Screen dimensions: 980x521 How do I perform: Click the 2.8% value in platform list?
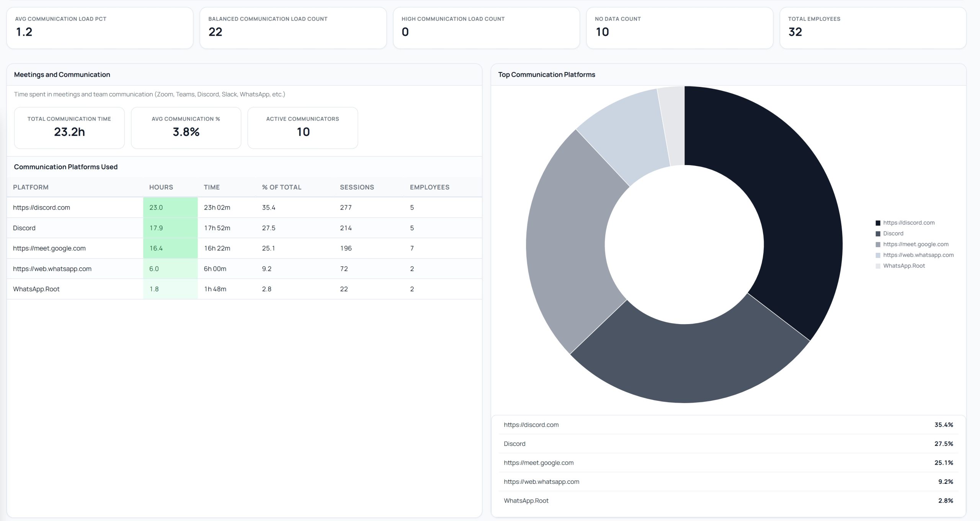pyautogui.click(x=946, y=501)
